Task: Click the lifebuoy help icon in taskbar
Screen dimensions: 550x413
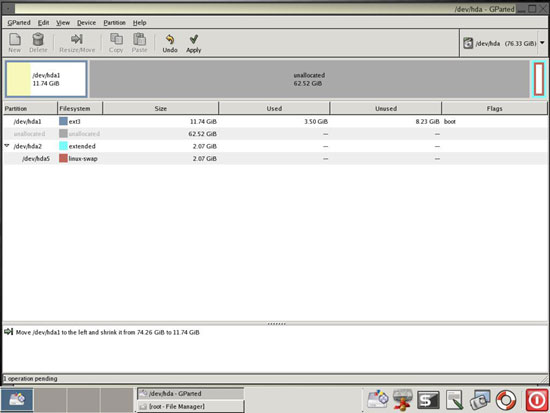Action: 505,400
